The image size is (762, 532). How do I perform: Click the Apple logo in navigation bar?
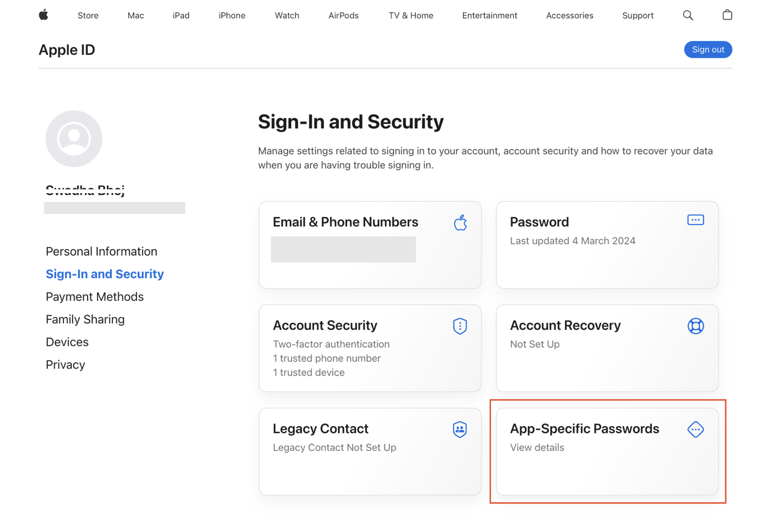pyautogui.click(x=44, y=15)
